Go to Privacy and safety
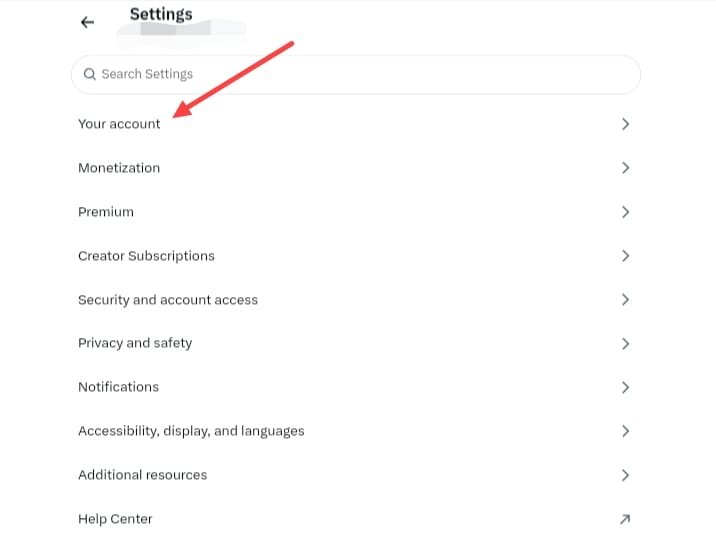Image resolution: width=716 pixels, height=544 pixels. (x=356, y=343)
